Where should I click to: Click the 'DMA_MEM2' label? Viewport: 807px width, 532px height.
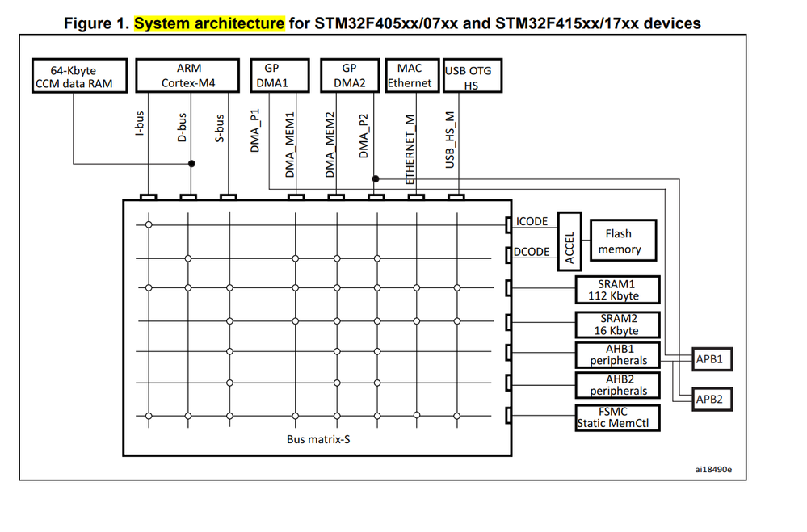click(330, 145)
